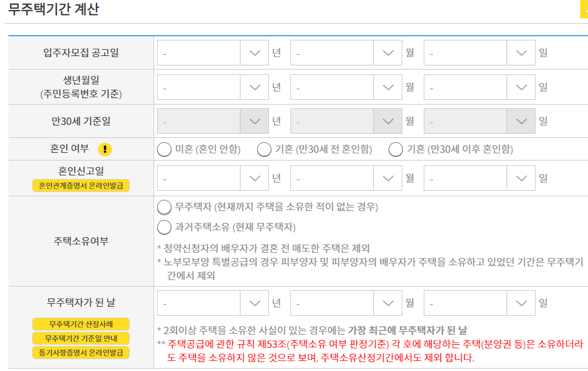
Task: Choose 기혼 (만30세 이후 혼인함) radio
Action: pos(396,149)
